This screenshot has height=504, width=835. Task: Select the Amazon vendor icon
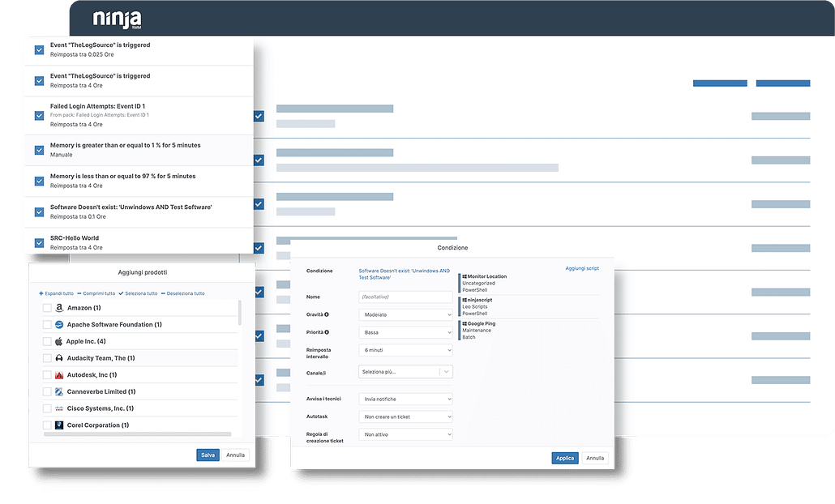(58, 308)
